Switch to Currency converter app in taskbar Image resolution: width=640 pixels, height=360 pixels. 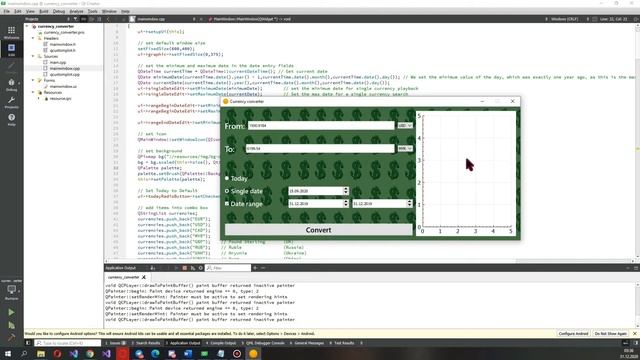point(253,353)
